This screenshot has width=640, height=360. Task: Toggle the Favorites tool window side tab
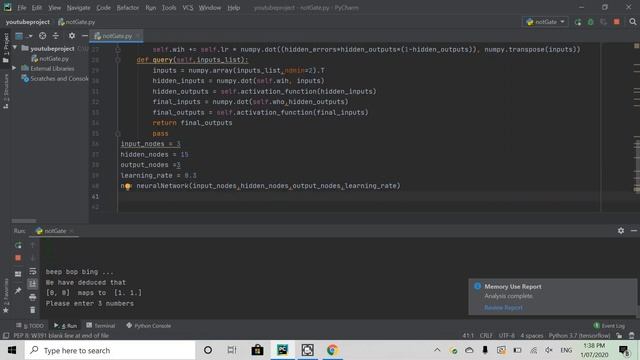(x=6, y=295)
